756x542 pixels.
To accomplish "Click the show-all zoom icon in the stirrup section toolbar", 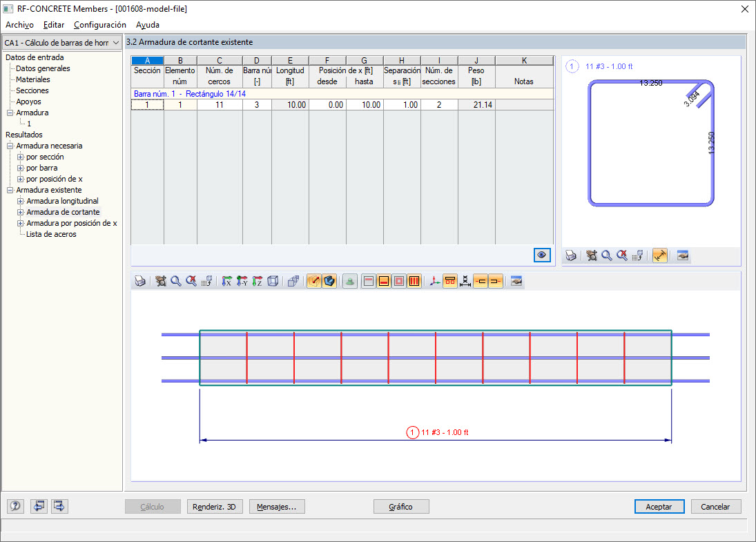I will (x=623, y=255).
